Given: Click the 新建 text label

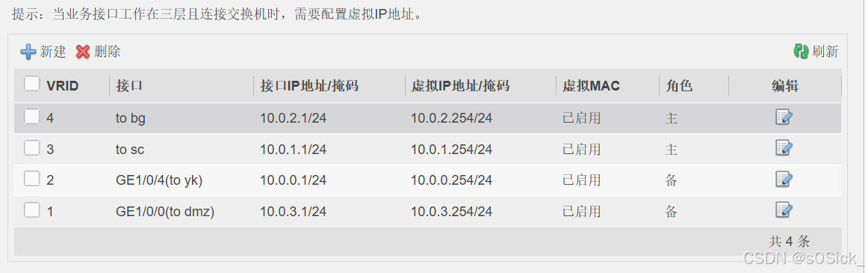Looking at the screenshot, I should point(53,52).
